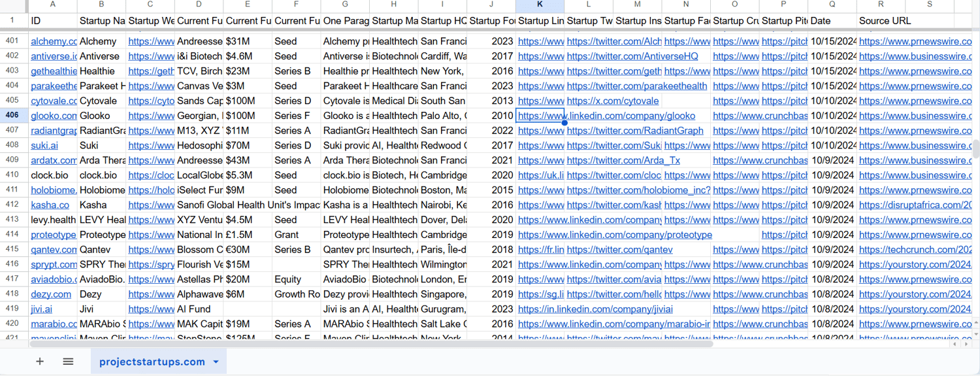
Task: Select column Q header
Action: pos(832,5)
